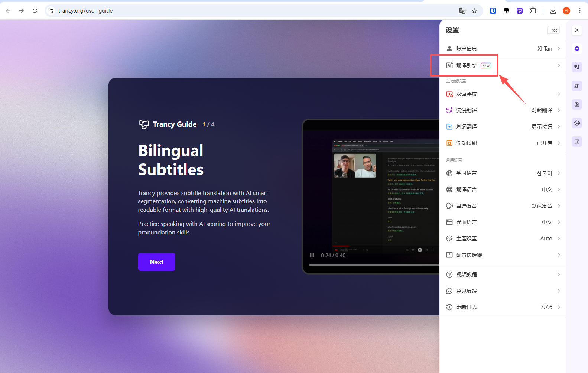Open the 翻译引擎 translation engine setting
The height and width of the screenshot is (373, 588).
click(503, 65)
